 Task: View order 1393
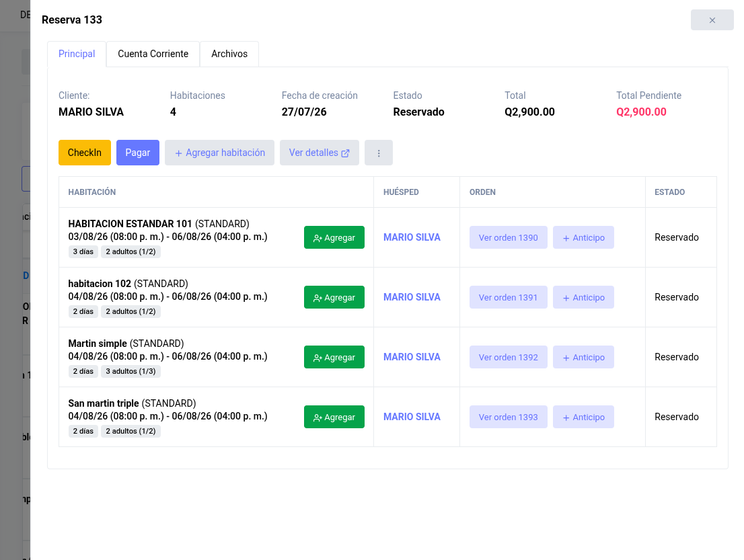click(x=508, y=417)
